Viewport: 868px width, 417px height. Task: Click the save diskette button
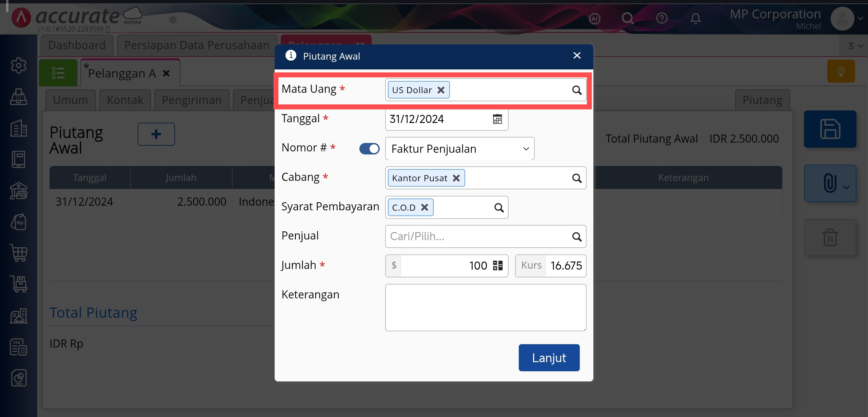pos(830,129)
